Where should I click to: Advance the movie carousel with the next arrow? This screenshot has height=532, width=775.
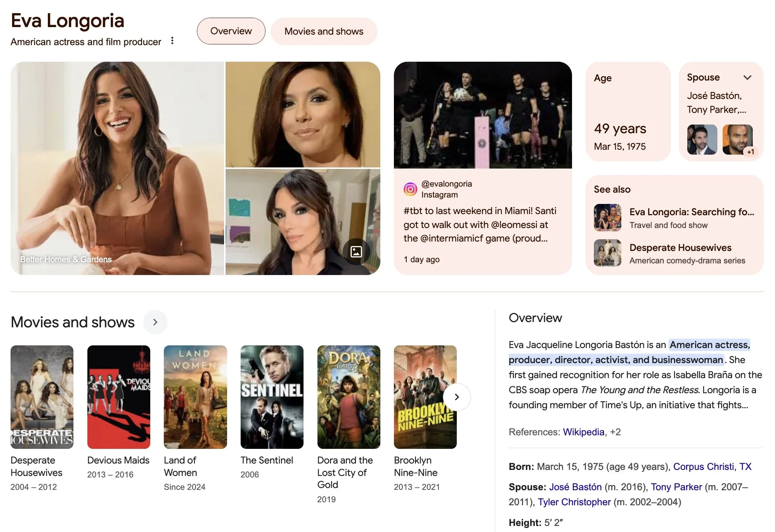coord(457,397)
